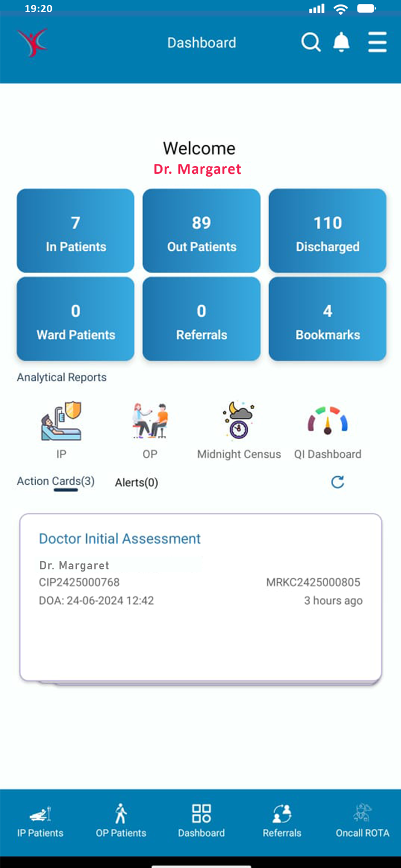Image resolution: width=401 pixels, height=868 pixels.
Task: Open IP Patients from bottom navigation
Action: pyautogui.click(x=40, y=819)
